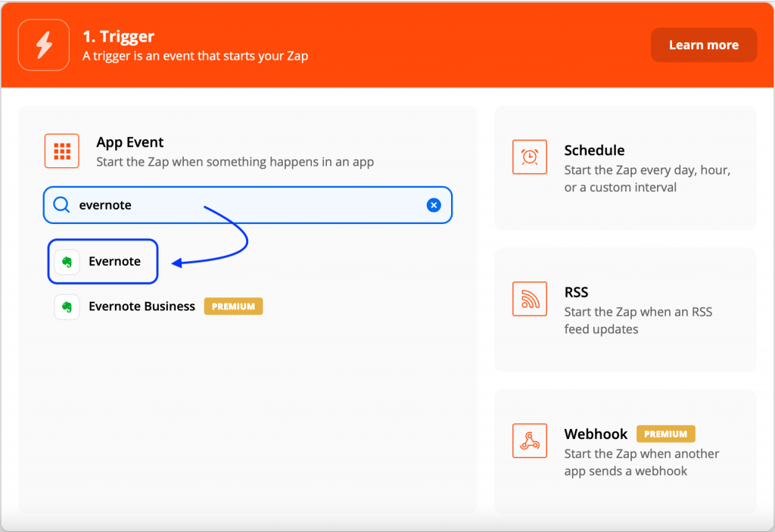
Task: Select the Evernote app result
Action: click(x=103, y=261)
